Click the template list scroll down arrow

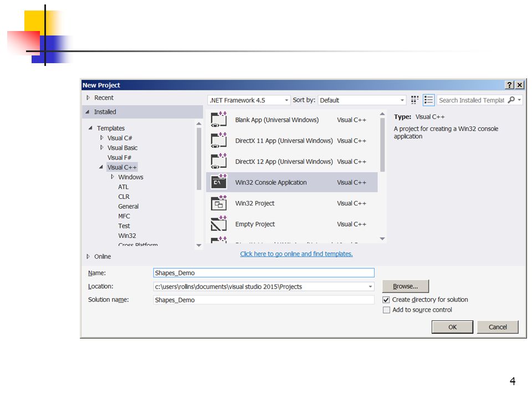(382, 239)
